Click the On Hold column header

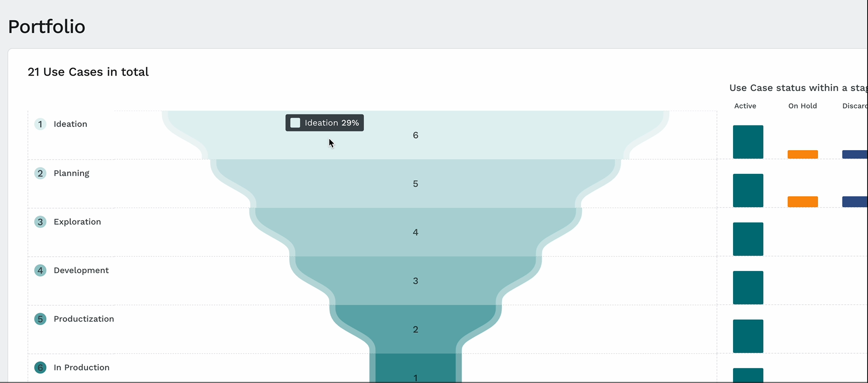point(803,106)
